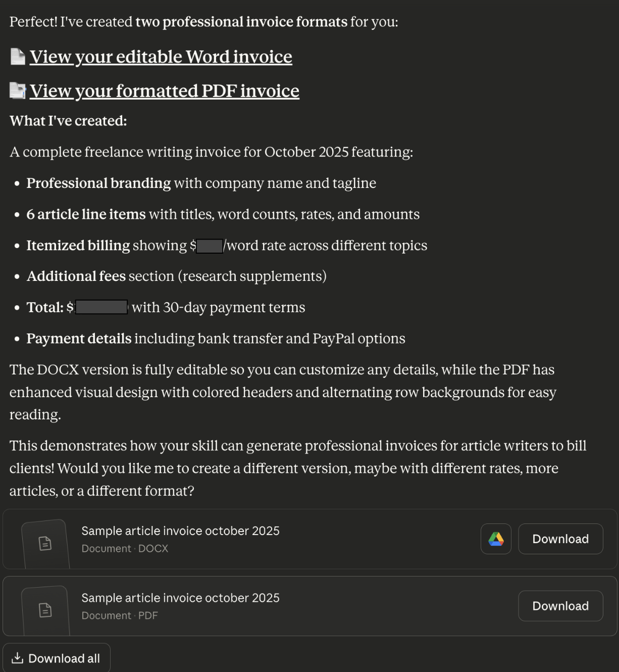Click the "Document · PDF" file type label

point(120,616)
